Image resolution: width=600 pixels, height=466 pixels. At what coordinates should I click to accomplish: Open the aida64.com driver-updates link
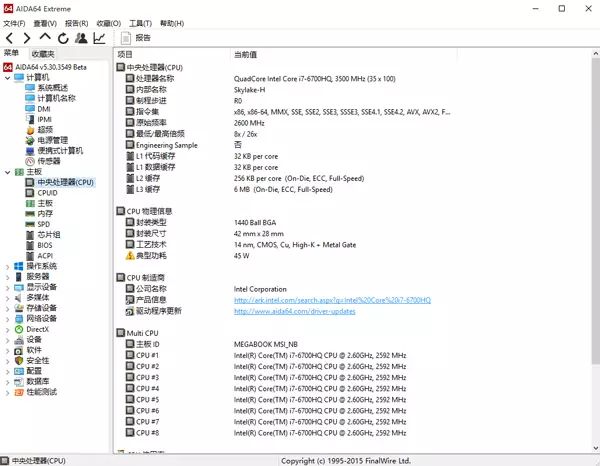coord(295,311)
